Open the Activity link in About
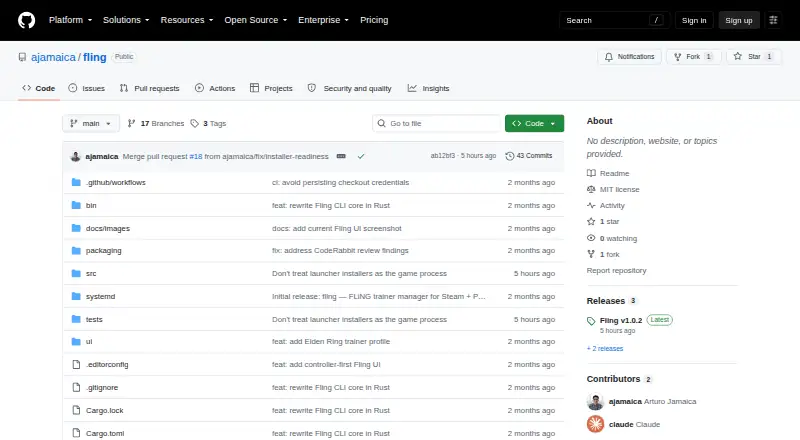Viewport: 800px width, 440px height. pos(606,206)
